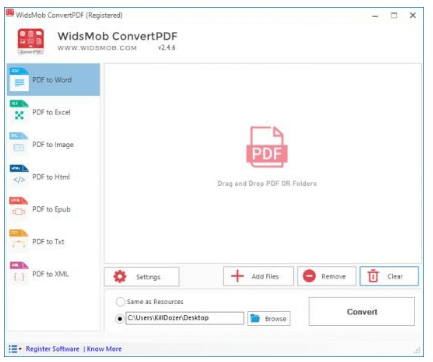Choose the PDF to Excel icon
The height and width of the screenshot is (362, 433).
point(19,112)
